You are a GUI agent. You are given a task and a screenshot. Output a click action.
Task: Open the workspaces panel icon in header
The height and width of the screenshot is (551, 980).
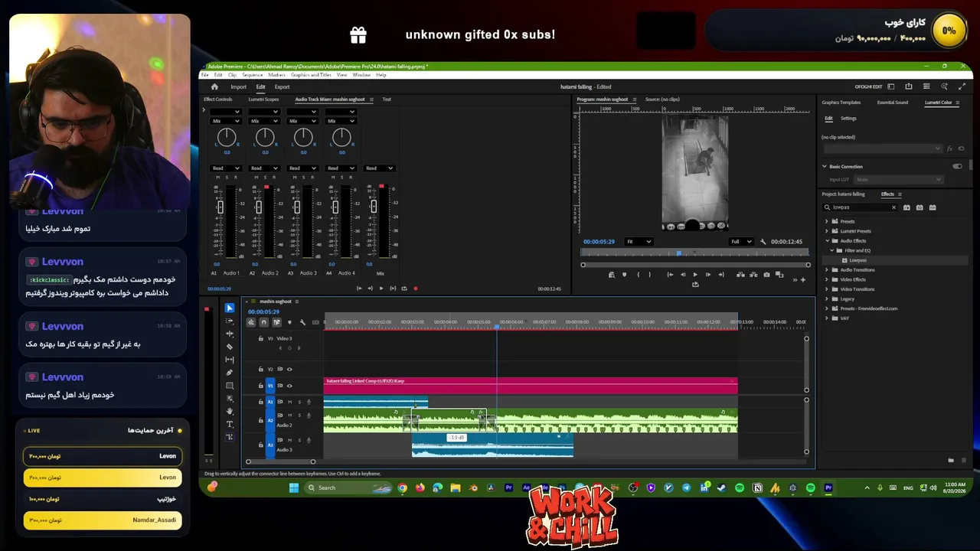[891, 86]
